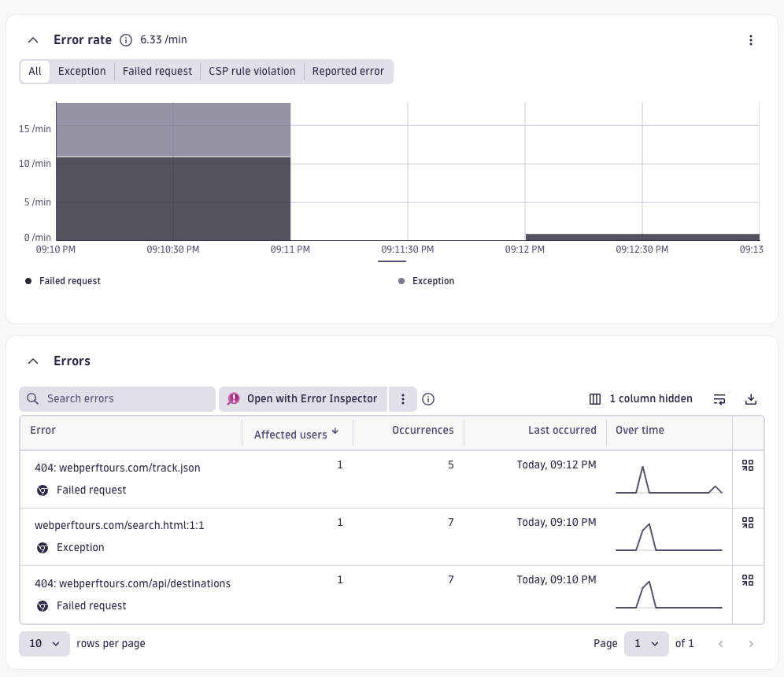784x677 pixels.
Task: Click the row-wrap settings icon in the Errors toolbar
Action: coord(719,399)
